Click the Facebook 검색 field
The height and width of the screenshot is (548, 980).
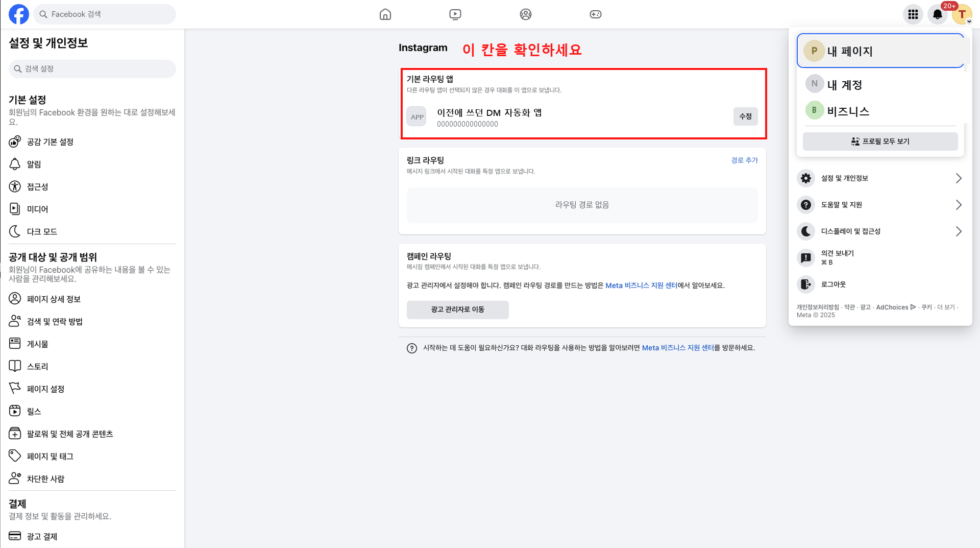[x=105, y=14]
